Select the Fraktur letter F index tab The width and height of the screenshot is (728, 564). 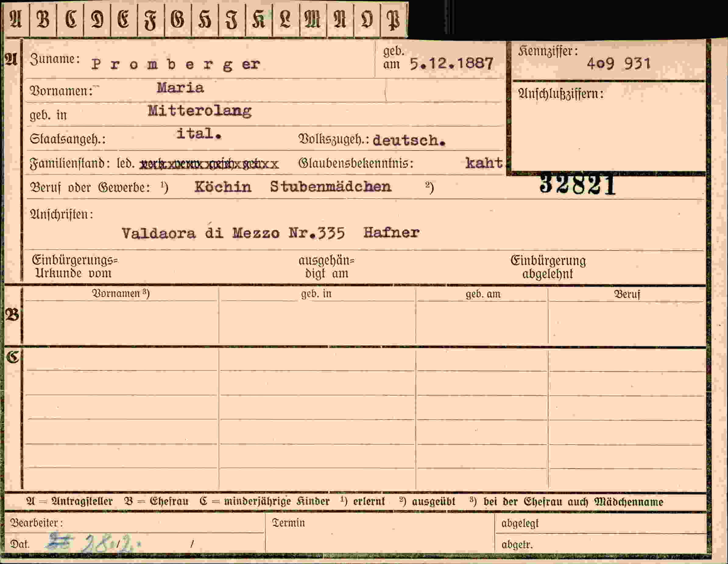pyautogui.click(x=151, y=19)
